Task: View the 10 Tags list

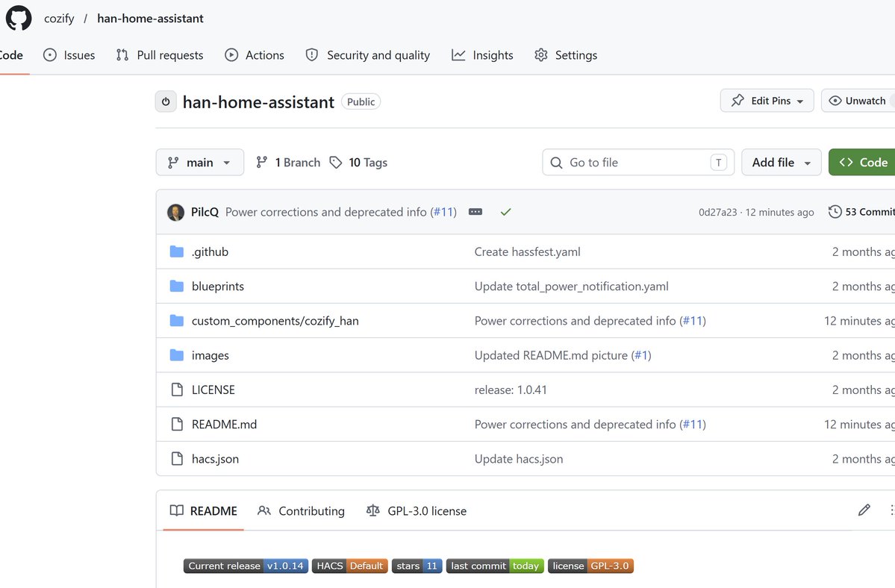Action: tap(358, 163)
